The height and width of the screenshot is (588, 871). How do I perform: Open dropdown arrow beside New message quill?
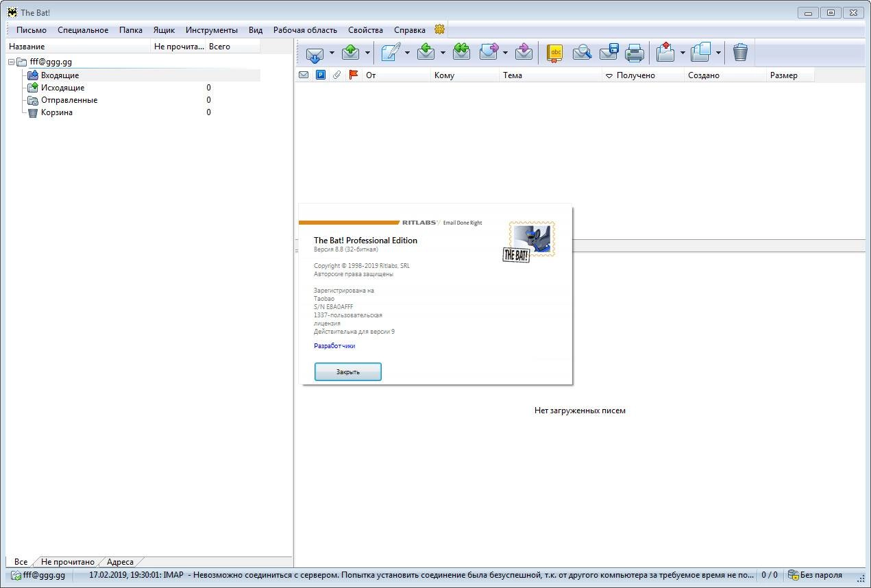coord(407,53)
